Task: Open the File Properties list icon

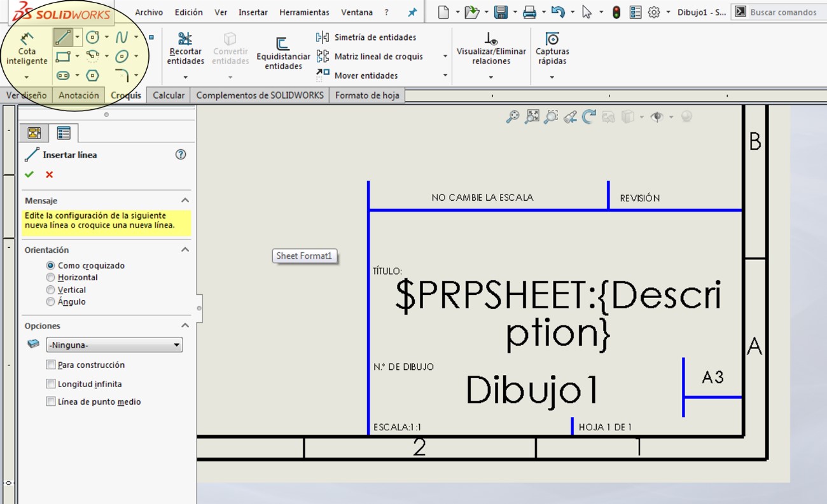Action: 635,12
